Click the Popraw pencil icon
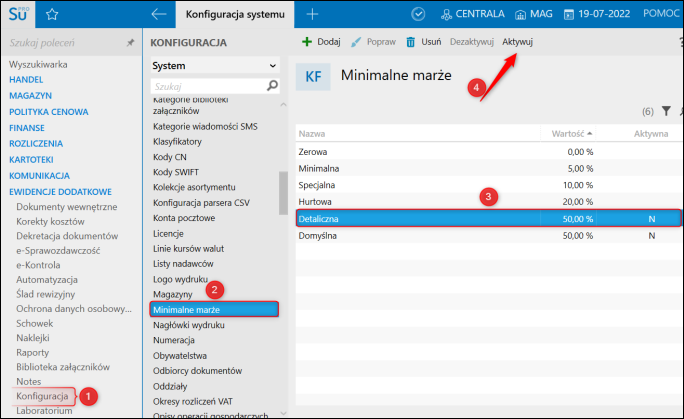 [356, 42]
